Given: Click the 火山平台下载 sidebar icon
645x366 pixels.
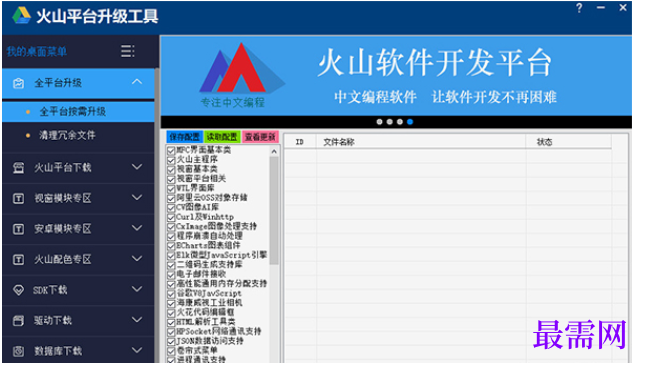Looking at the screenshot, I should pyautogui.click(x=19, y=167).
